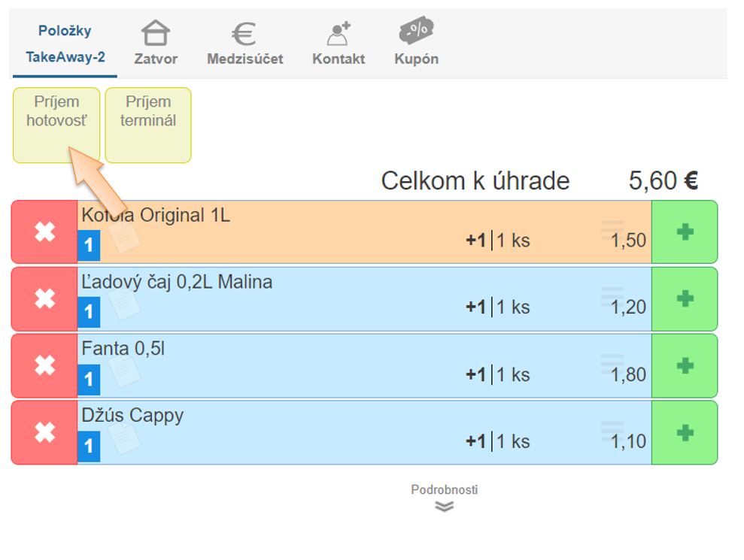Switch to the Položky TakeAway-2 tab

[65, 44]
